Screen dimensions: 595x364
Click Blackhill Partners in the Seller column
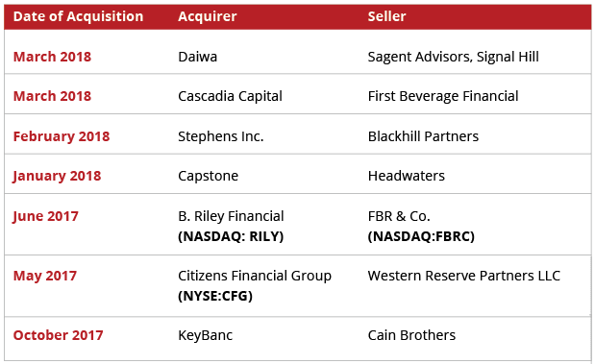(x=423, y=136)
